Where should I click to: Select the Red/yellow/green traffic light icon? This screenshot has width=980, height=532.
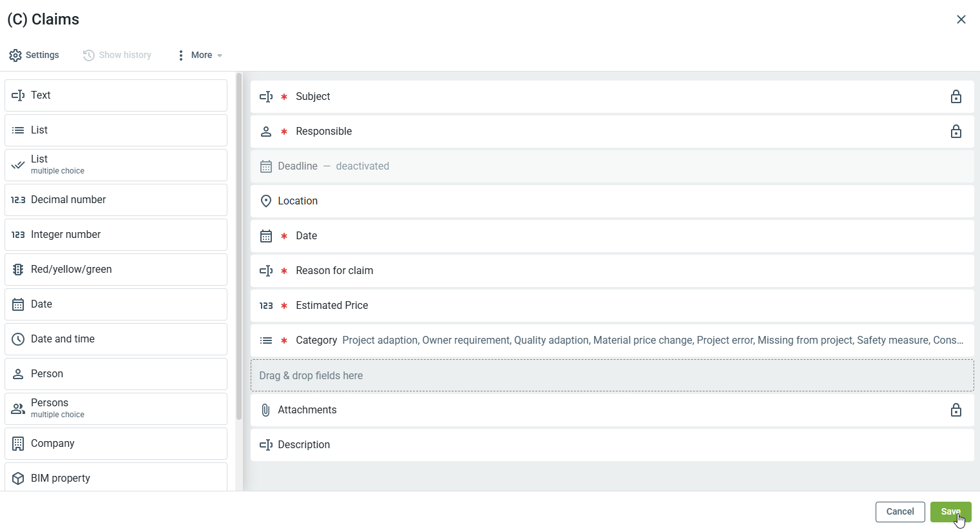(x=18, y=270)
